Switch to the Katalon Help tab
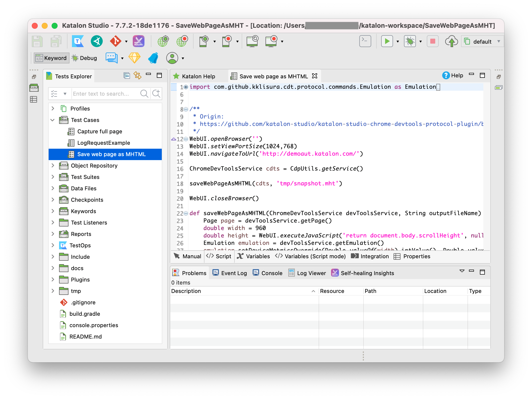 pyautogui.click(x=199, y=76)
